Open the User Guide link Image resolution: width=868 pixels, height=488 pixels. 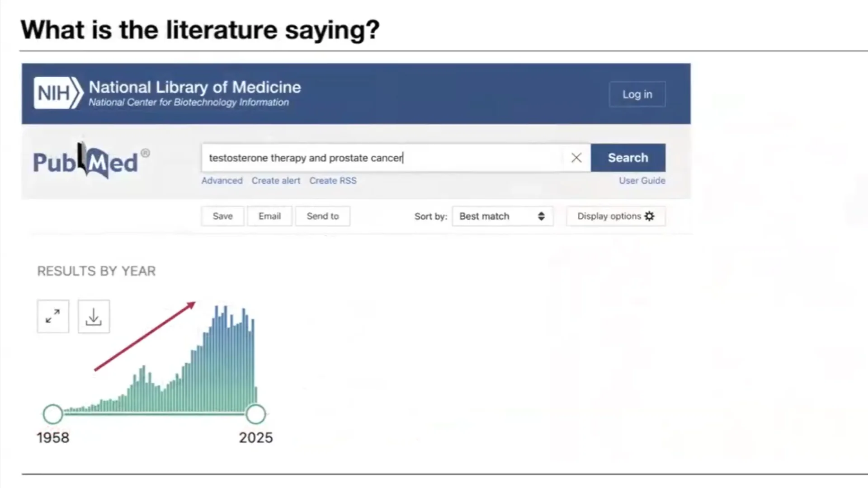pos(642,180)
